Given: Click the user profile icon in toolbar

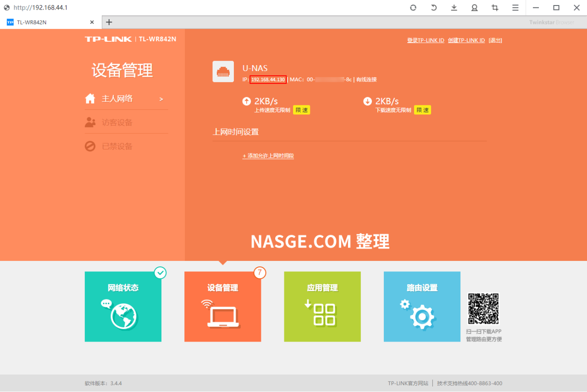Looking at the screenshot, I should [475, 7].
